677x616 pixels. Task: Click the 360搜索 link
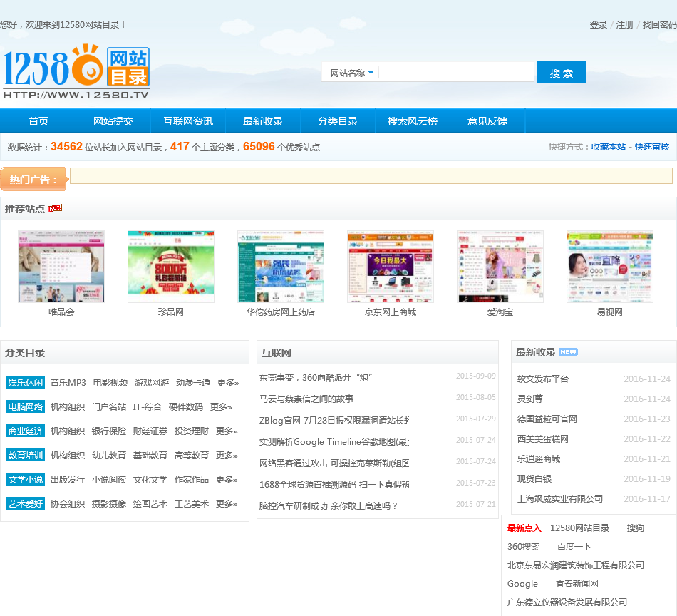523,546
